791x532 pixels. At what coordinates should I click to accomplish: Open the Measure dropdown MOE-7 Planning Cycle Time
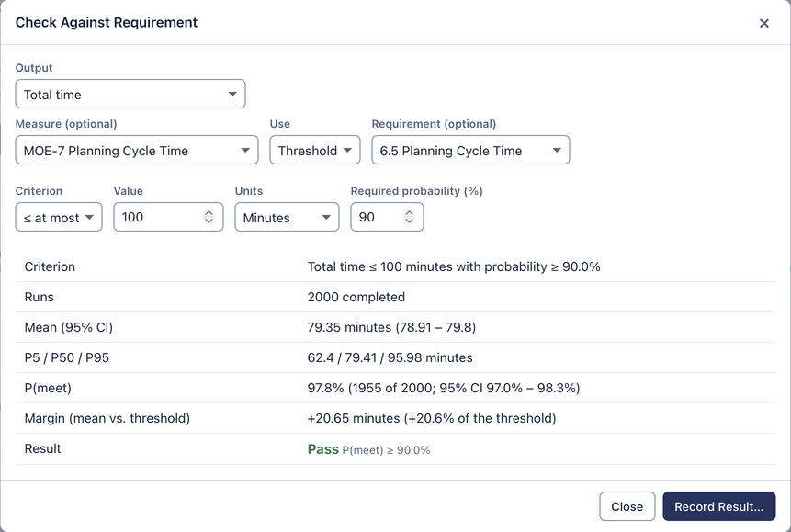coord(137,150)
